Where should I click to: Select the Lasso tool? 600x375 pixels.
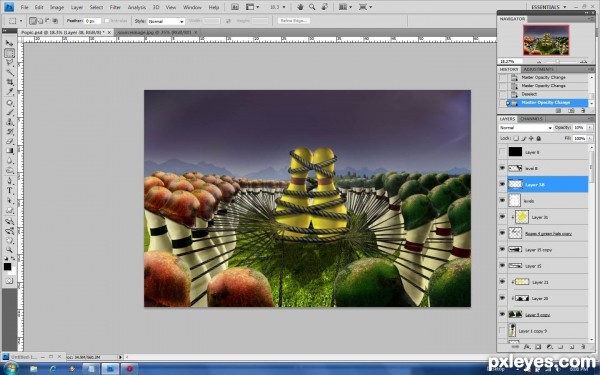(x=9, y=63)
